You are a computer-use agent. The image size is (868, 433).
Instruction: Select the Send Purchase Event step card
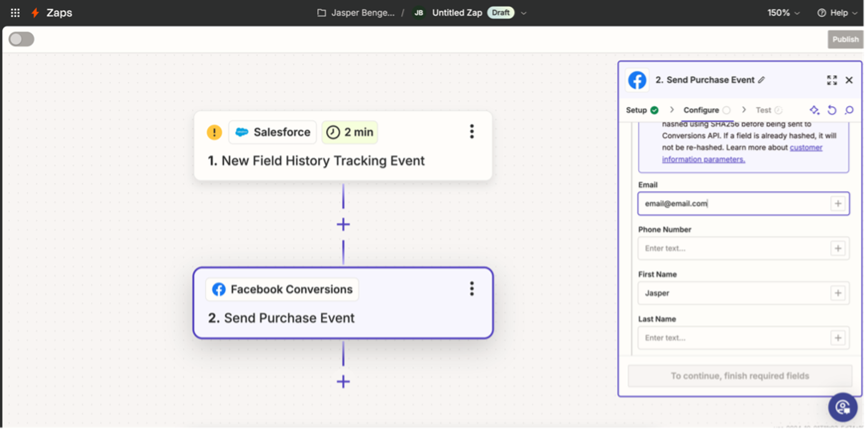click(343, 303)
